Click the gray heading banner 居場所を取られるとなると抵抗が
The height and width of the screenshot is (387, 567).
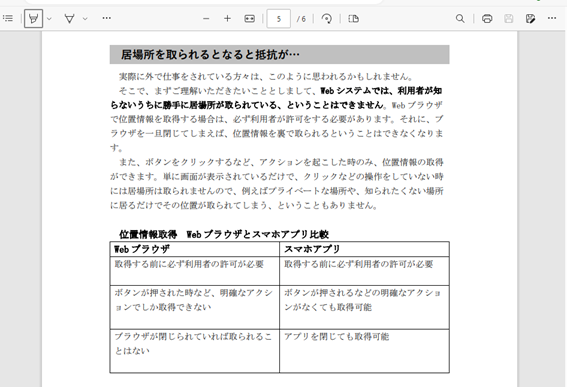pyautogui.click(x=280, y=55)
